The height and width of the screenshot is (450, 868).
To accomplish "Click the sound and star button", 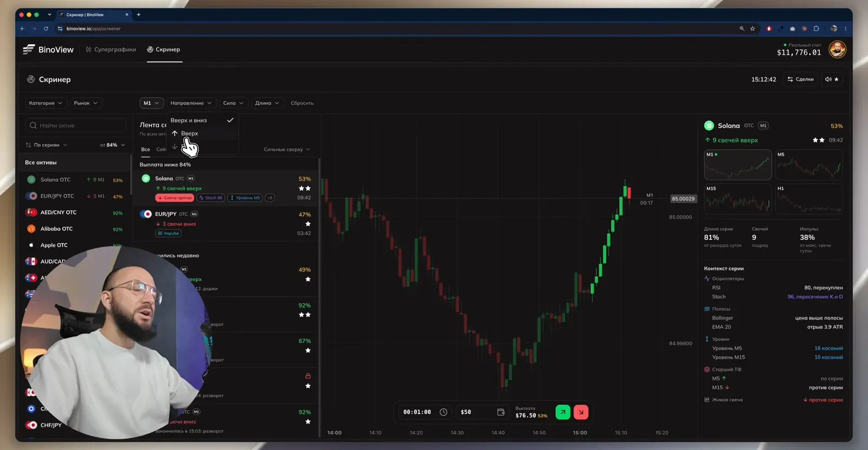I will coord(832,79).
